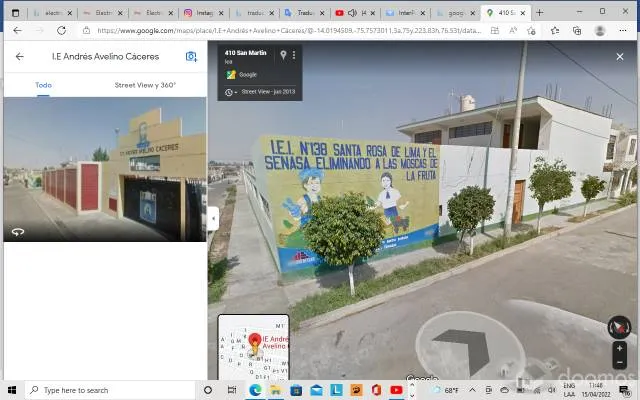The width and height of the screenshot is (640, 400).
Task: Click the Type here to search box
Action: coord(110,390)
